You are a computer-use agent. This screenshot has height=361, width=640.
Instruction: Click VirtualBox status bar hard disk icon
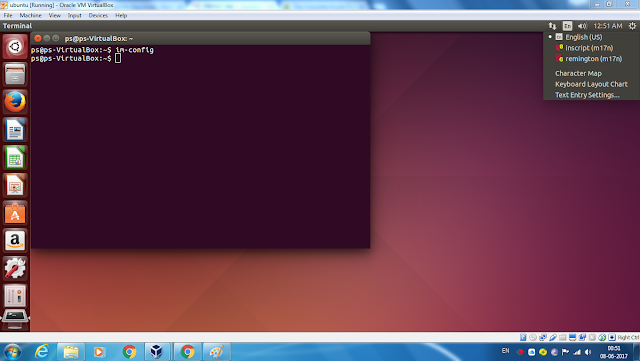click(x=523, y=337)
